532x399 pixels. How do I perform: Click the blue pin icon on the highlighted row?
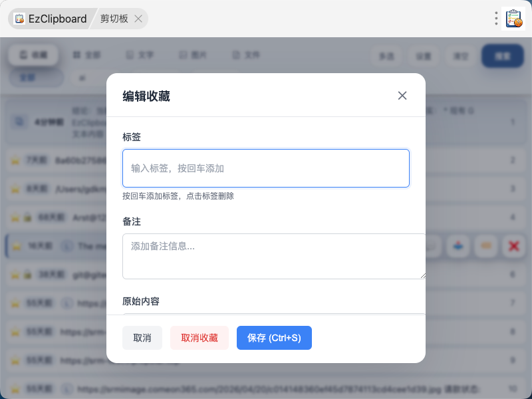coord(458,246)
